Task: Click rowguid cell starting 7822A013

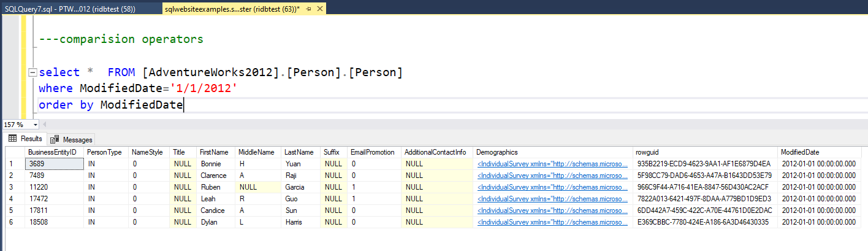Action: pyautogui.click(x=706, y=198)
